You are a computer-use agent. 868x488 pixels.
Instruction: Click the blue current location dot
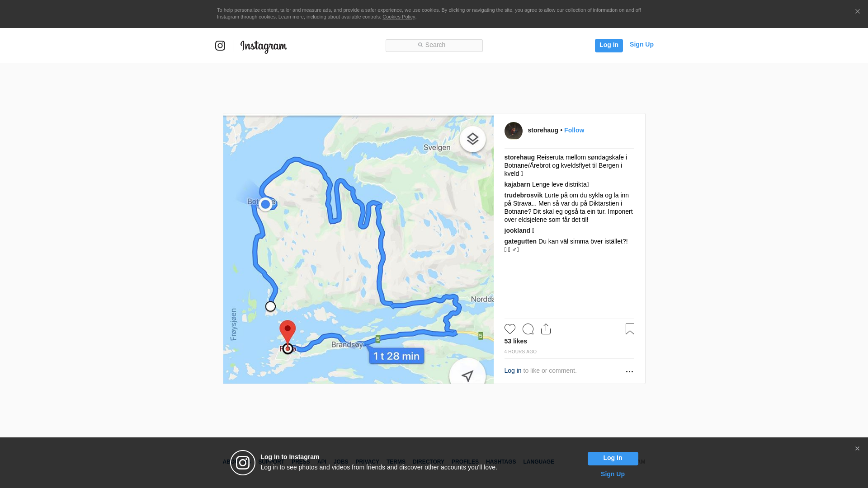265,204
